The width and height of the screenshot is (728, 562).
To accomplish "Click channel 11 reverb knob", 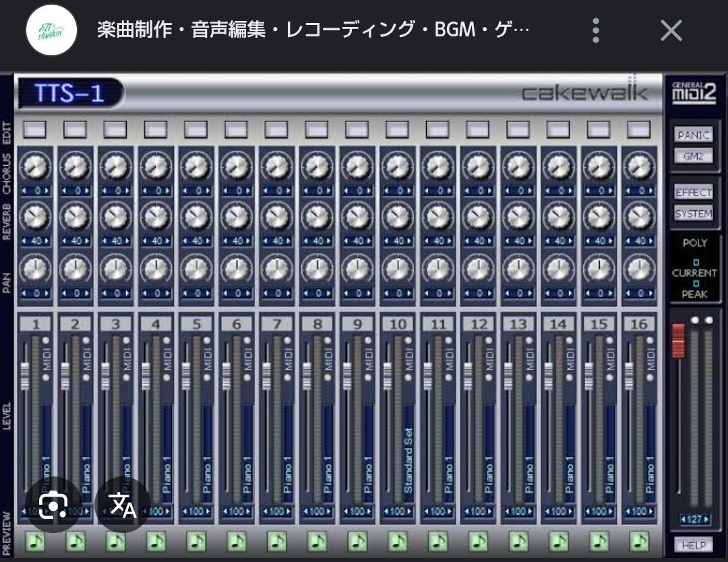I will point(438,216).
